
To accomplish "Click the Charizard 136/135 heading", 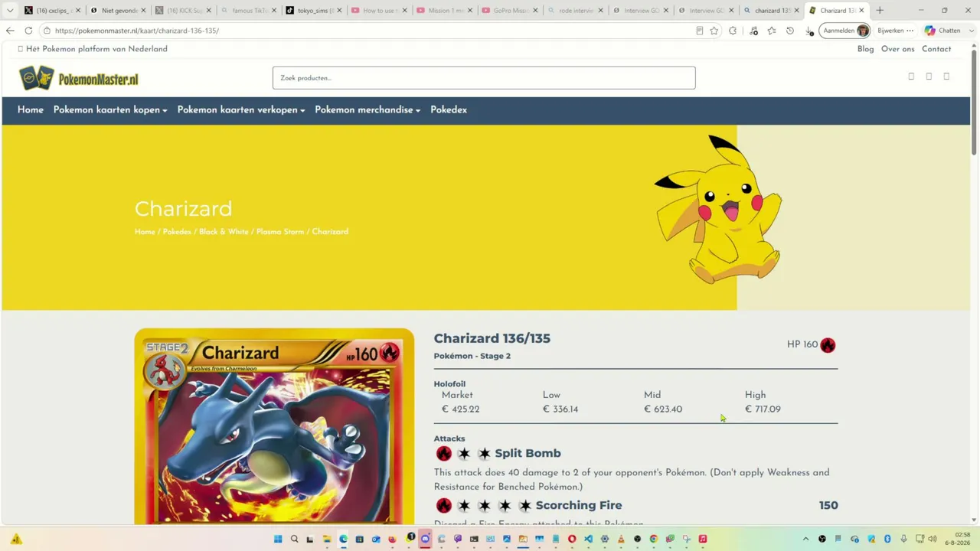I will click(492, 338).
